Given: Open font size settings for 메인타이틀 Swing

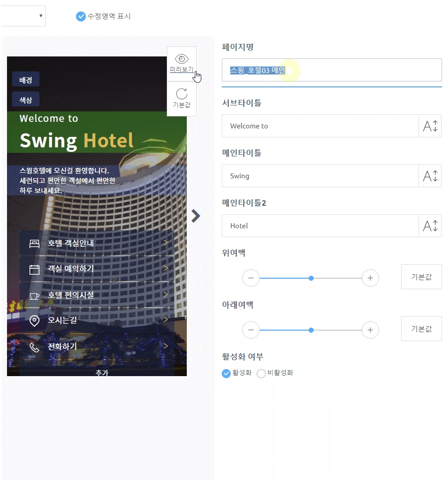Looking at the screenshot, I should click(430, 176).
